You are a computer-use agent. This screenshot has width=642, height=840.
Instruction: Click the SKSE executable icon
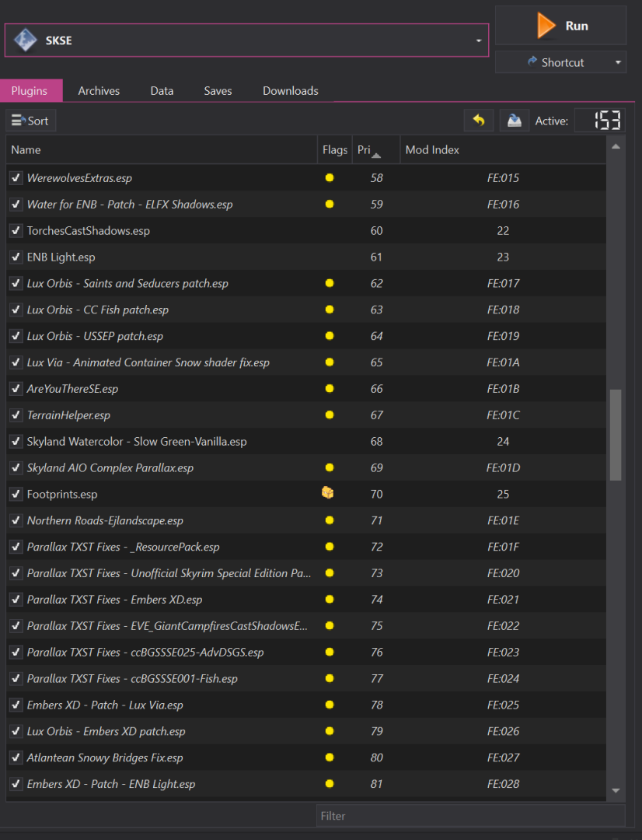click(25, 40)
